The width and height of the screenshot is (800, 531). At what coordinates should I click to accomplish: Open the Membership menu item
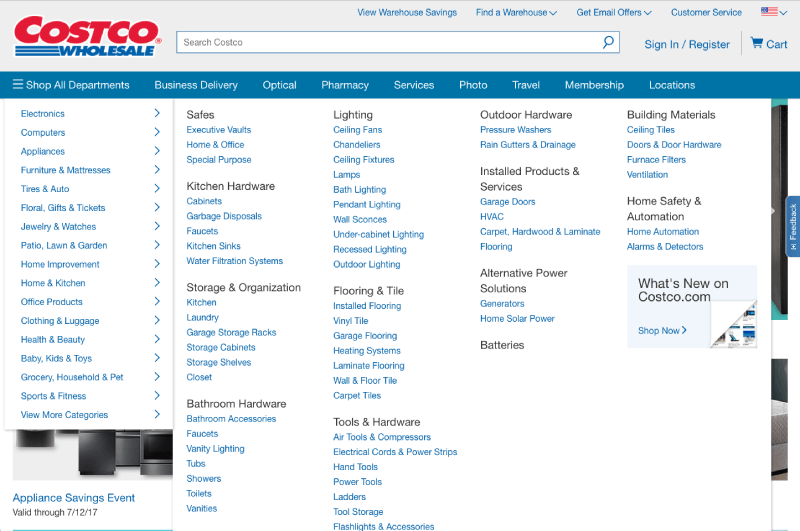(594, 85)
